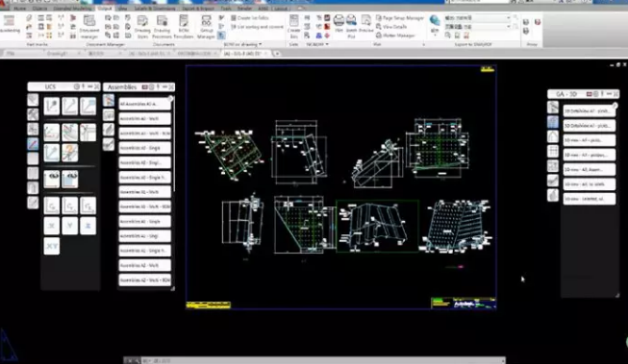Open the second Export to DWG/PDF combo box
This screenshot has width=628, height=364.
click(477, 26)
